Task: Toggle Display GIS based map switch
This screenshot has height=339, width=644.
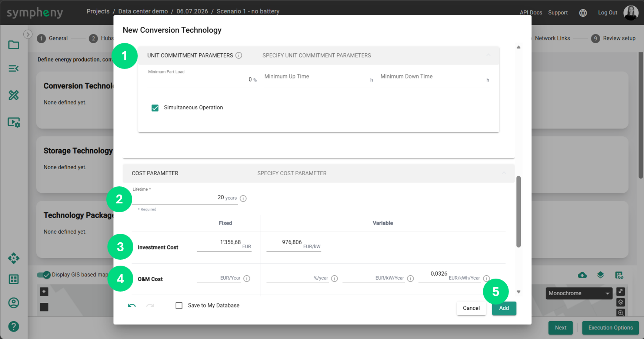Action: 44,275
